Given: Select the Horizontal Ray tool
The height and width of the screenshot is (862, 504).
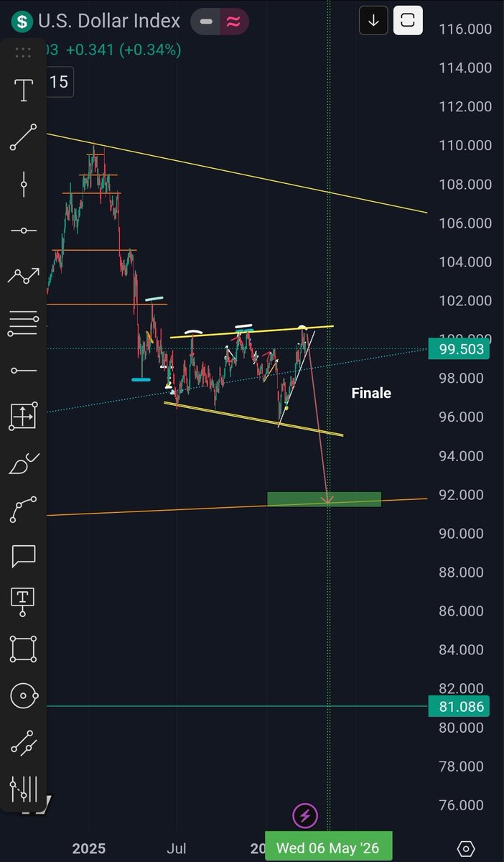Looking at the screenshot, I should click(x=23, y=370).
